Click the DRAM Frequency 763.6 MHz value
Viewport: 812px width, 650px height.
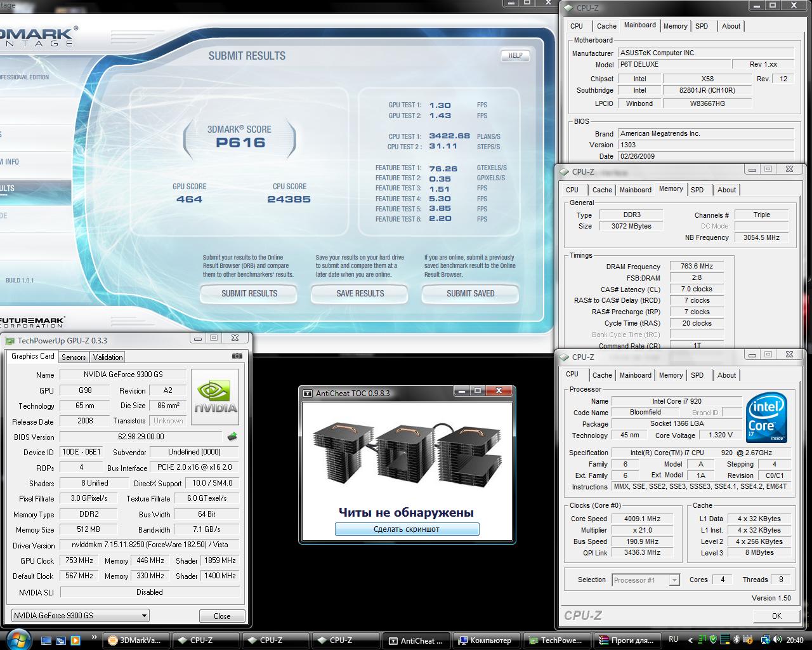[697, 267]
